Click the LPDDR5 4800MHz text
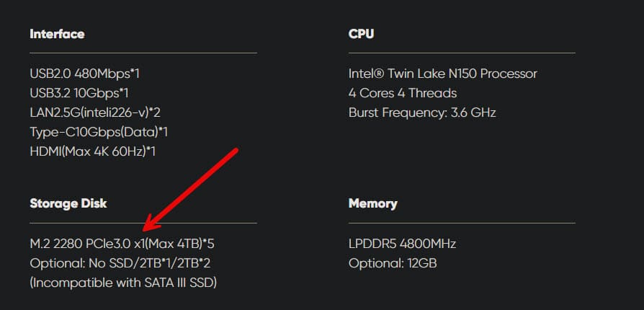This screenshot has width=644, height=310. (402, 244)
